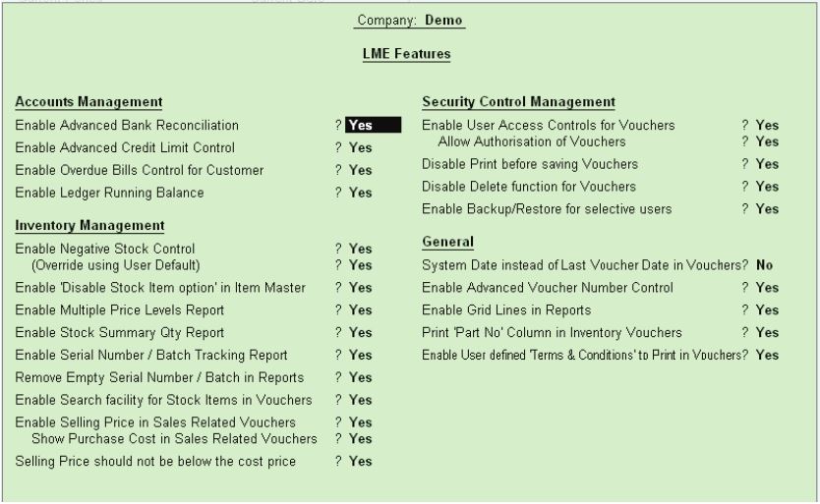Select Show Purchase Cost in Sales Vouchers value
The image size is (820, 504).
(361, 438)
